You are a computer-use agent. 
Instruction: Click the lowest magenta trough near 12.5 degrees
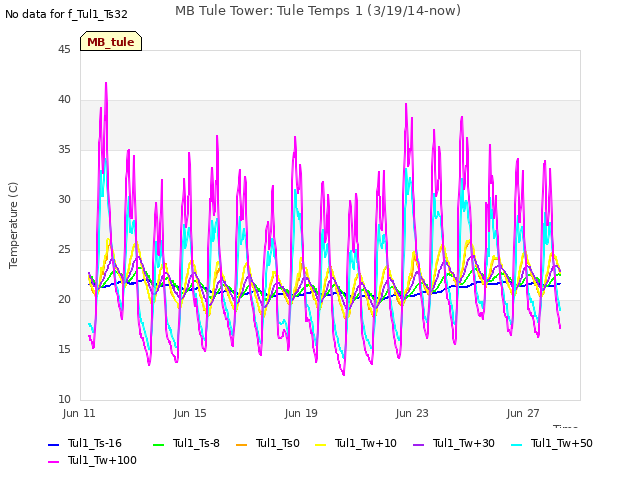click(x=344, y=374)
